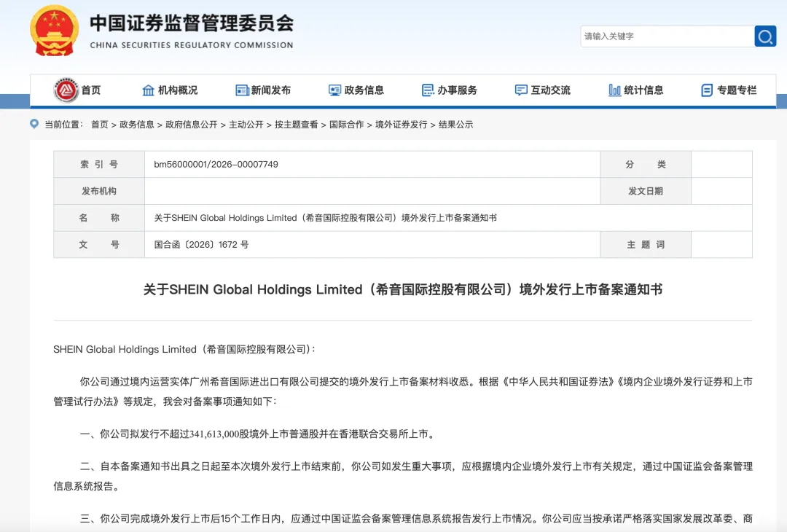Go to 境外证券发行 breadcrumb link
Screen dimensions: 787x532
pos(401,125)
